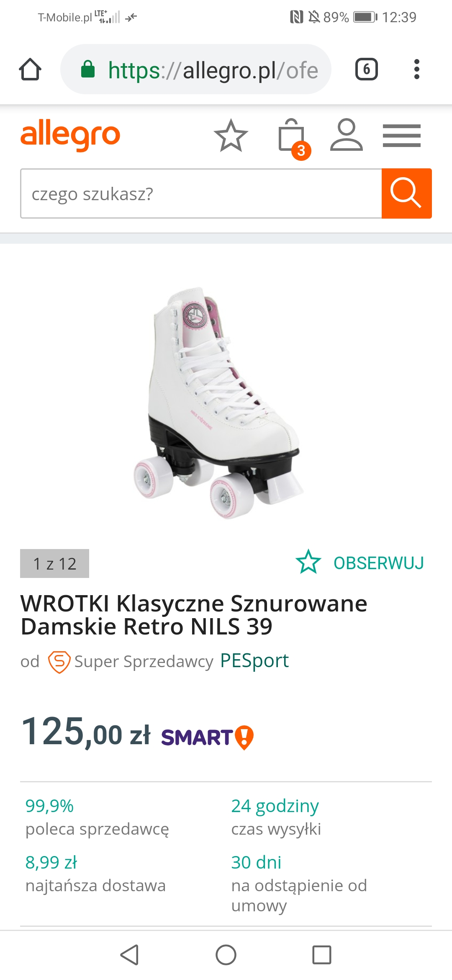Open seller PESport profile link
The width and height of the screenshot is (452, 980).
pyautogui.click(x=254, y=661)
